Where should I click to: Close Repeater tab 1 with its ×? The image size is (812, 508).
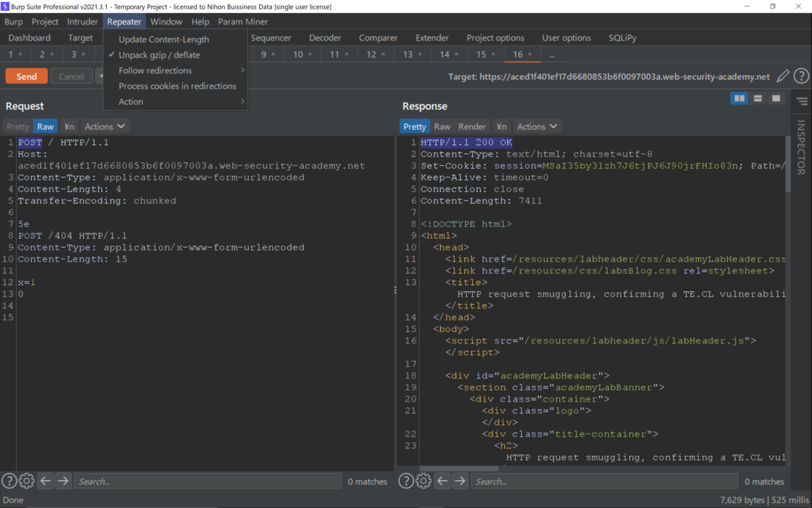pos(20,54)
